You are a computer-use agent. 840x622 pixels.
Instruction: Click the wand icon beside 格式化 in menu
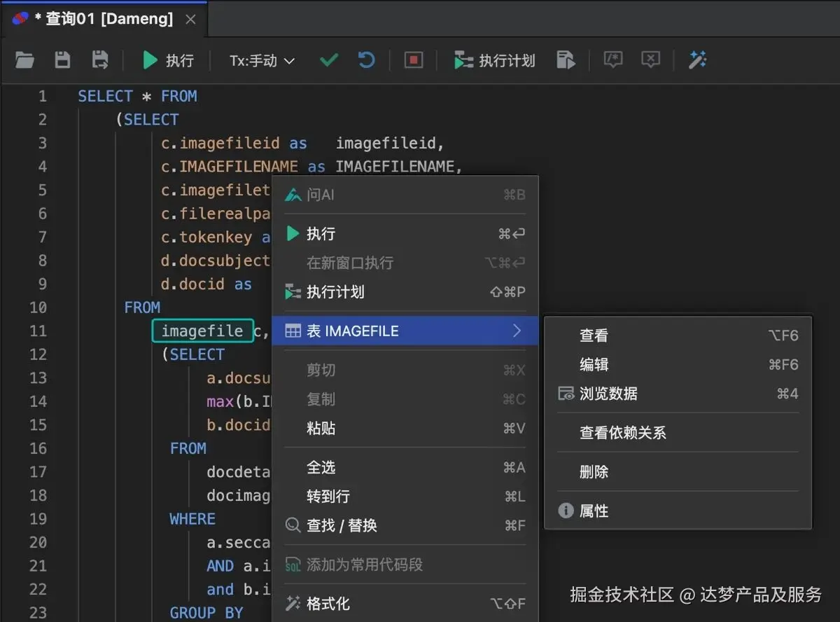click(293, 603)
